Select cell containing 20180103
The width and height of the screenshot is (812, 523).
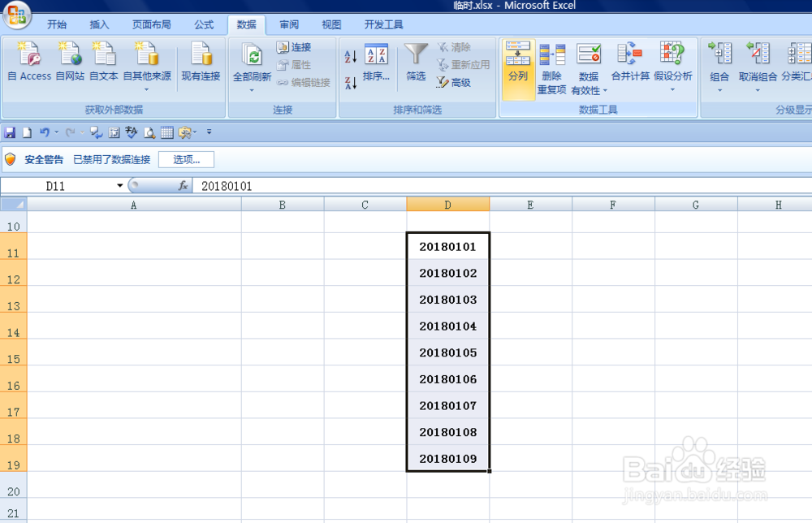tap(448, 300)
